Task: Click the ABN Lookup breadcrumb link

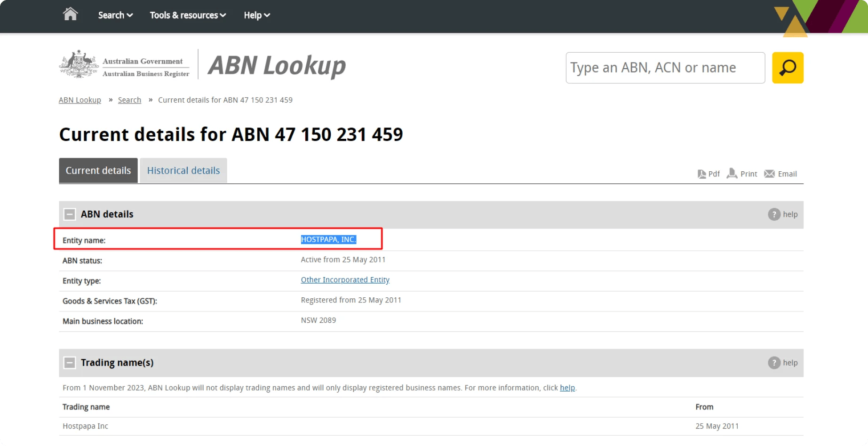Action: pos(80,100)
